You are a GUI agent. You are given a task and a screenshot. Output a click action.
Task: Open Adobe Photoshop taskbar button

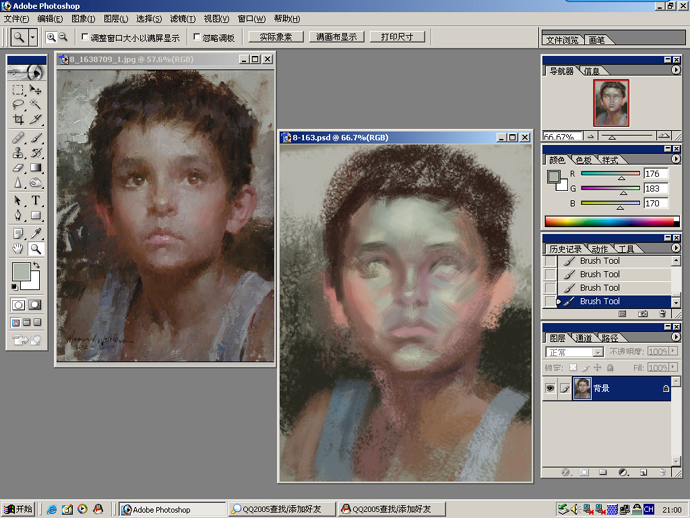pos(172,510)
